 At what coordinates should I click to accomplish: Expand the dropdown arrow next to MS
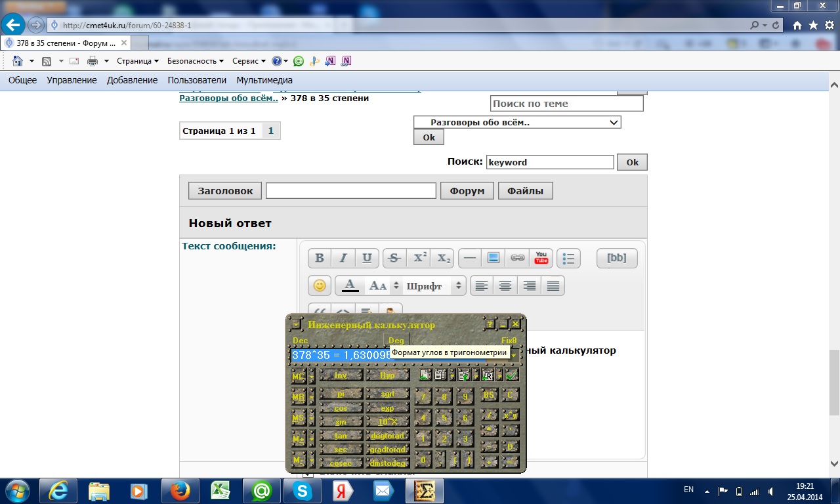point(312,418)
